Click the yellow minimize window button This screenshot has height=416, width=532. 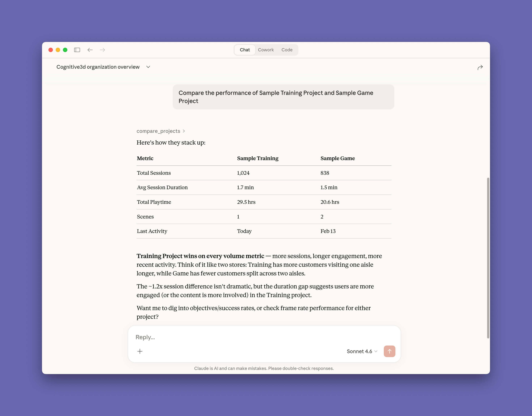(x=58, y=50)
